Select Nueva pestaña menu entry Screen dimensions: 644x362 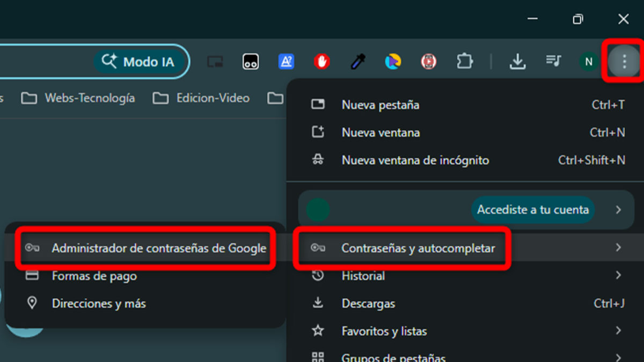click(x=465, y=105)
